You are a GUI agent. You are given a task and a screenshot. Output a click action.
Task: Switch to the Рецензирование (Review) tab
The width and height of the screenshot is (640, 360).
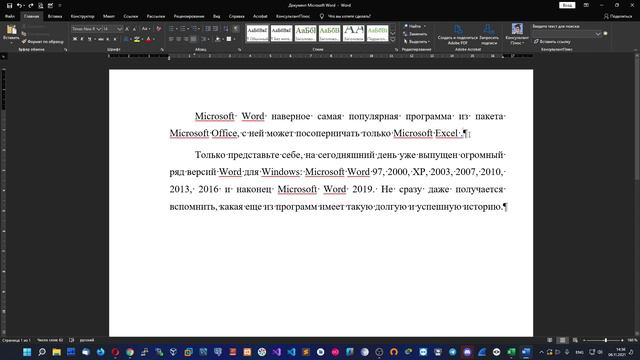click(189, 16)
